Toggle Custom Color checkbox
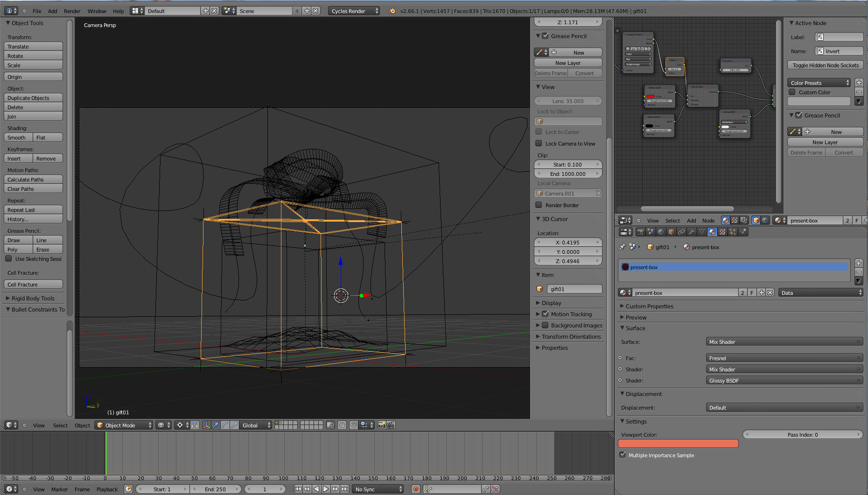Viewport: 868px width, 495px height. 792,92
